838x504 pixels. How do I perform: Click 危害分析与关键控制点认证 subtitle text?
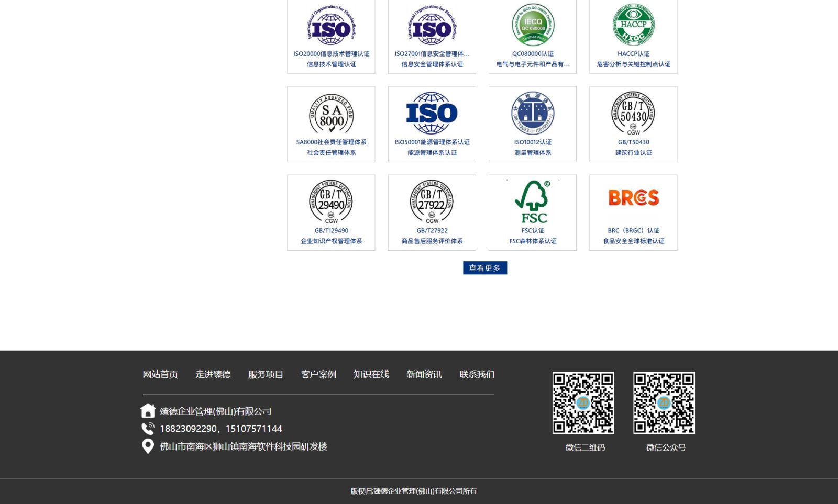click(x=633, y=64)
